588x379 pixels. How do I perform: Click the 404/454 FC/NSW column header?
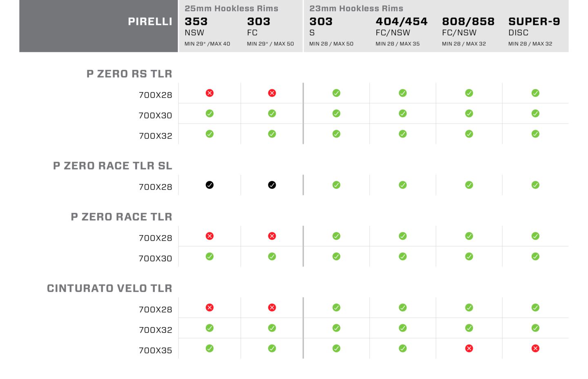click(x=401, y=26)
